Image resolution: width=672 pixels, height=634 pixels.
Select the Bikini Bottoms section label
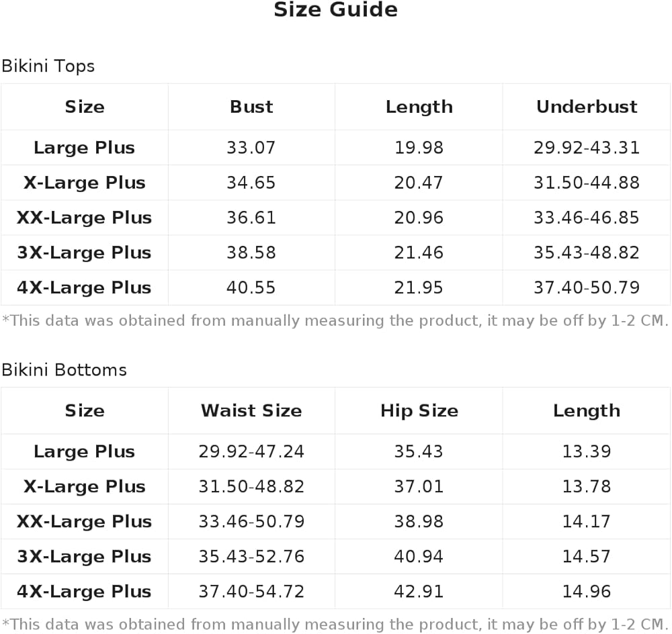(65, 369)
